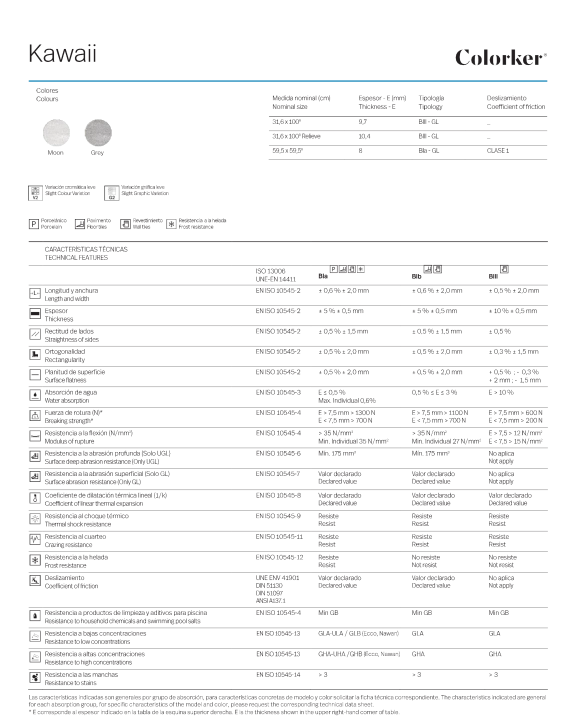Screen dimensions: 576x720
Task: Click the BIII column header
Action: click(493, 276)
